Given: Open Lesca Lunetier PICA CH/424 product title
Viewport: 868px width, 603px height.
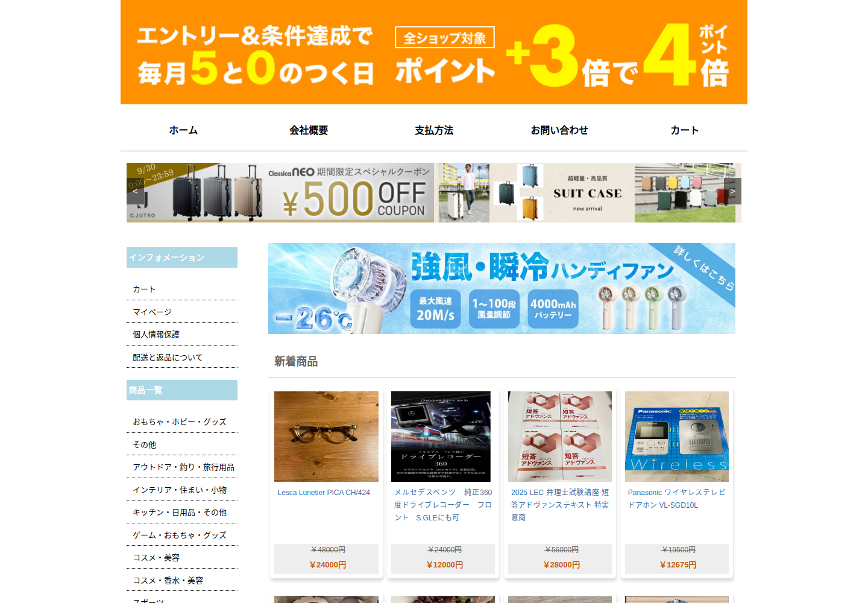Looking at the screenshot, I should tap(324, 493).
